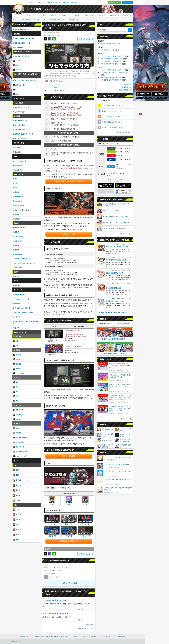Screen dimensions: 169x644
Task: Click 今すぐダウンロード ad banner button
Action: point(151,87)
